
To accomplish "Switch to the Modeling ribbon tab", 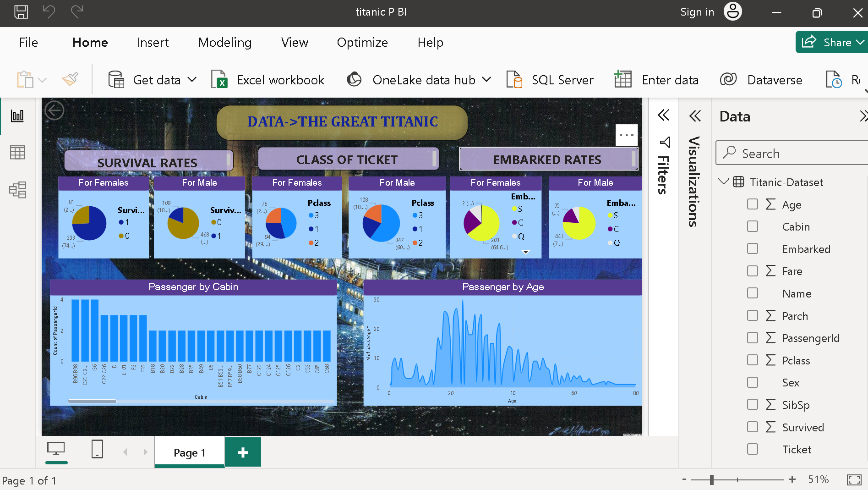I will (225, 42).
